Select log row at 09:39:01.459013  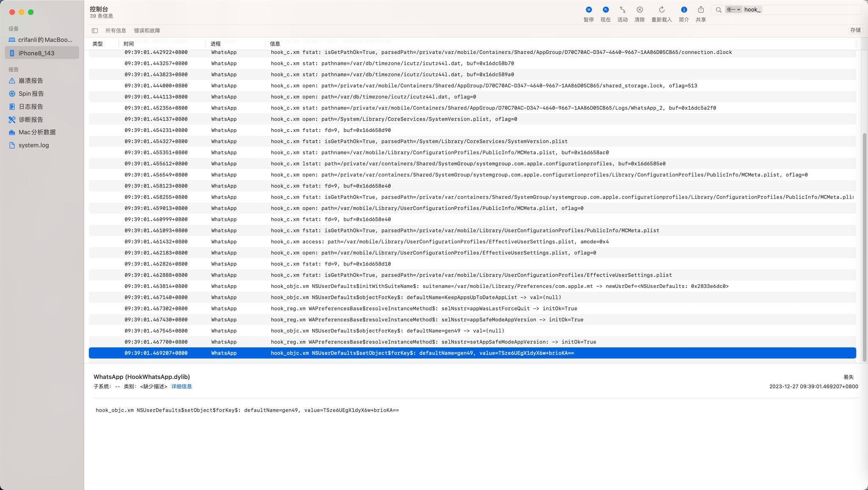[472, 208]
